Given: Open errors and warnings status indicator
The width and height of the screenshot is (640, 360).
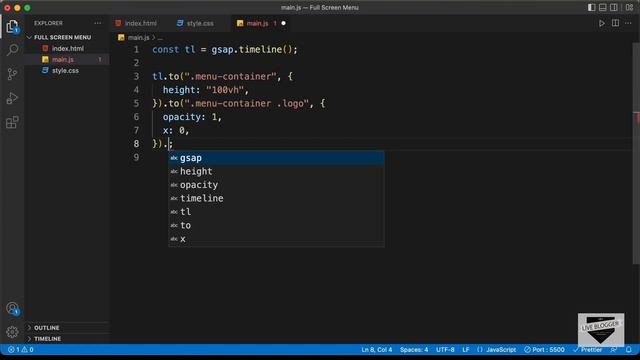Looking at the screenshot, I should click(20, 350).
